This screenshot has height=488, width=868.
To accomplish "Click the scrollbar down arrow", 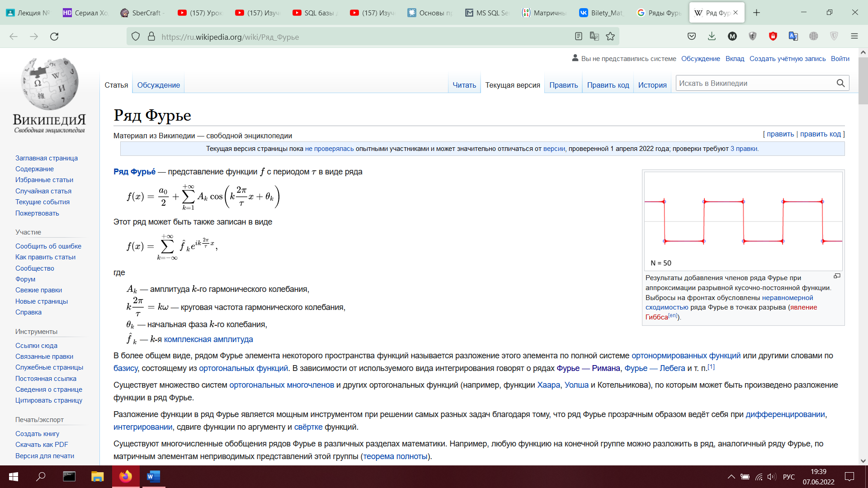I will 863,461.
